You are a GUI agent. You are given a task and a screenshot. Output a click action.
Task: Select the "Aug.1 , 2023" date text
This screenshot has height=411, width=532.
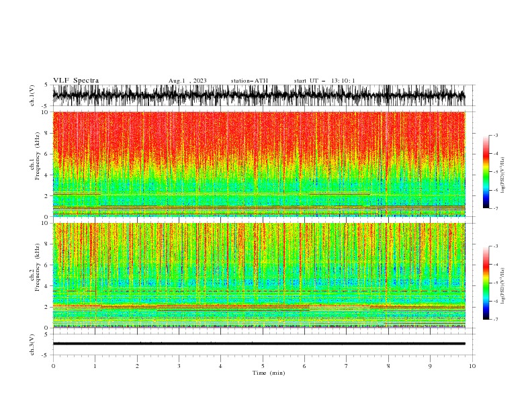[x=187, y=81]
